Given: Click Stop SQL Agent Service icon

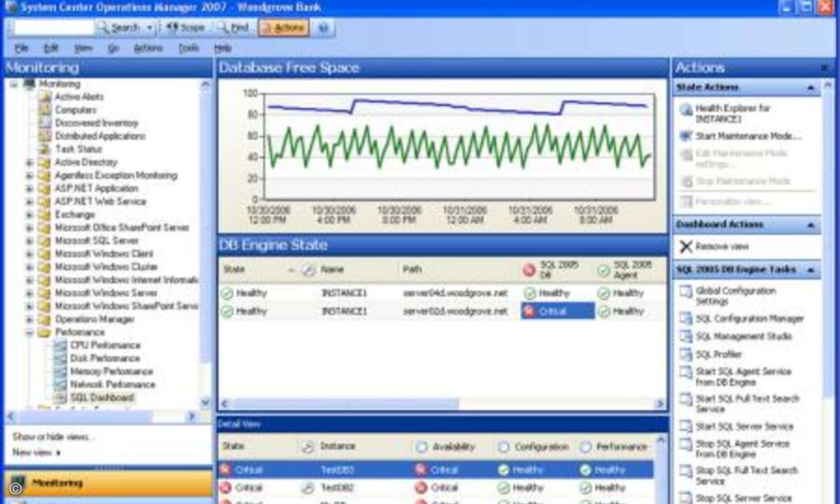Looking at the screenshot, I should [686, 444].
